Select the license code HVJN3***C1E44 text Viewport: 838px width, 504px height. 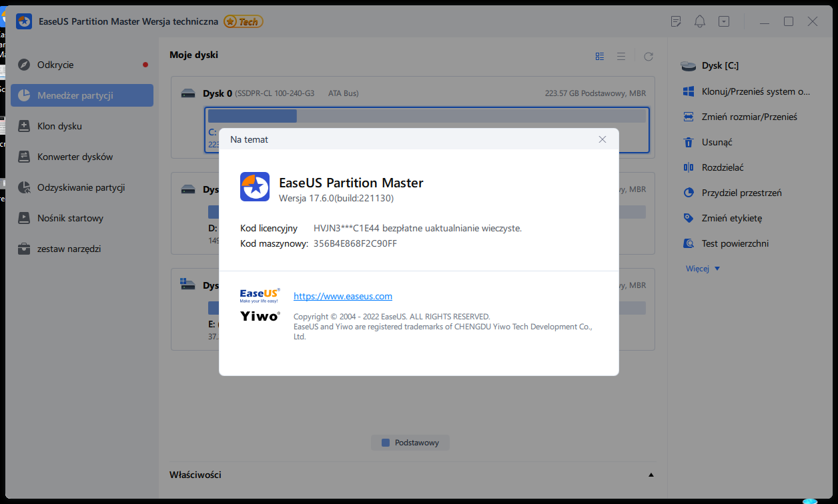[347, 228]
